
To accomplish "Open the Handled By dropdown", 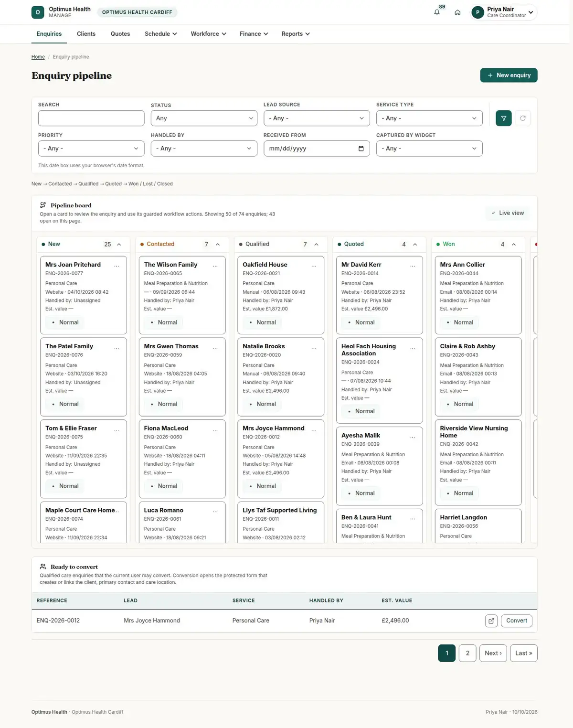I will (x=204, y=149).
